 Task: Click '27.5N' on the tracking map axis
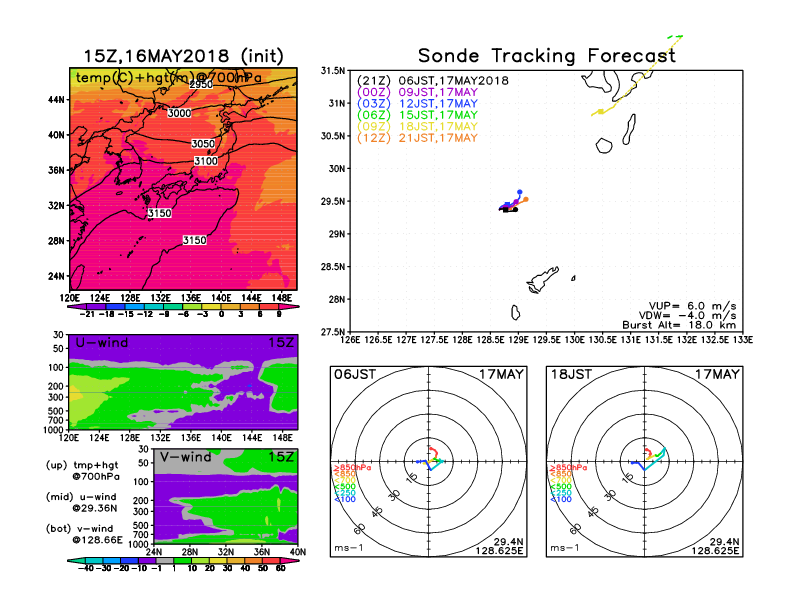pos(333,332)
